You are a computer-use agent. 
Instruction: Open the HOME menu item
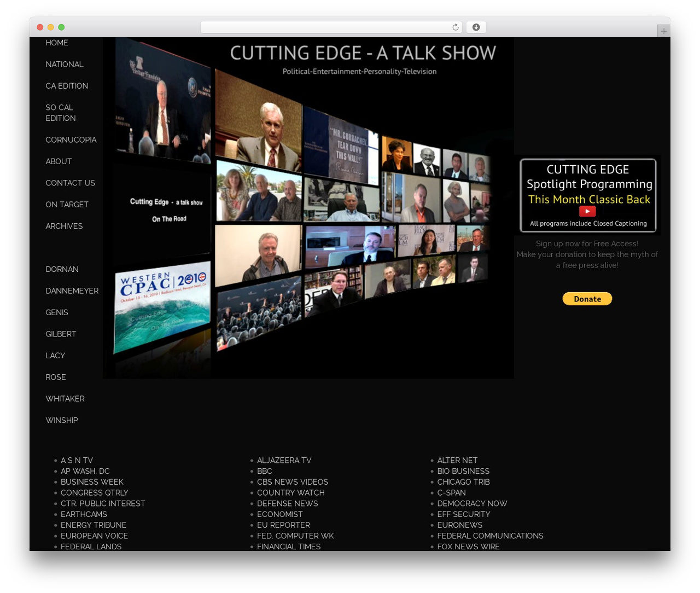57,43
